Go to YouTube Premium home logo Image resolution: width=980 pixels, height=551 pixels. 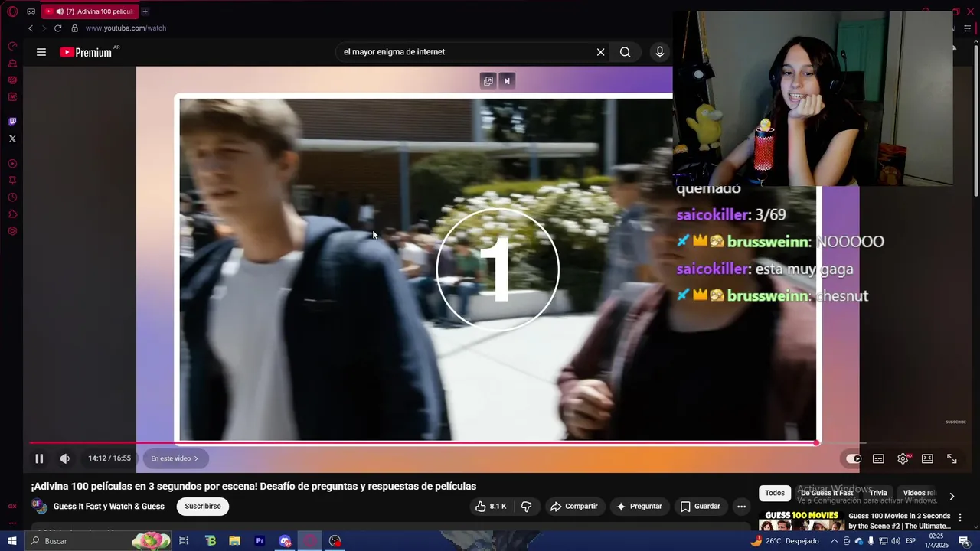tap(87, 52)
